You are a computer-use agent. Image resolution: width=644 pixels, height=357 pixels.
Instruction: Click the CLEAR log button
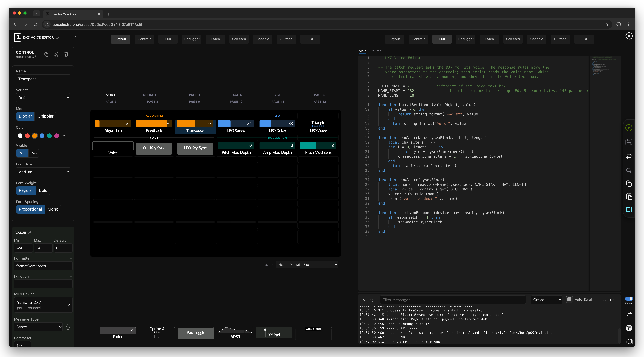click(608, 300)
